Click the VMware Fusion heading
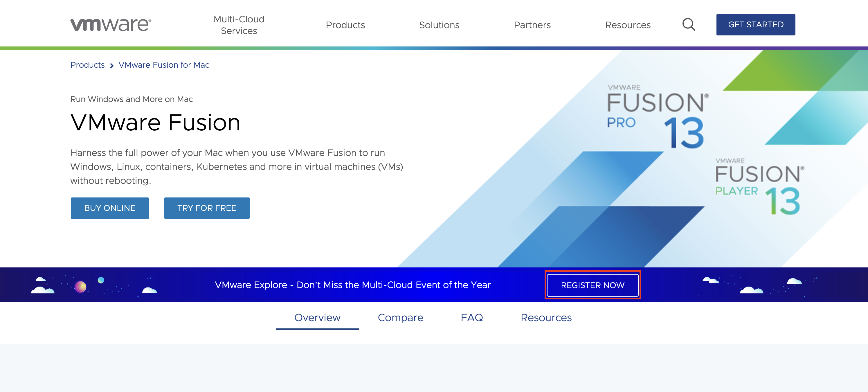This screenshot has width=868, height=392. pyautogui.click(x=155, y=122)
